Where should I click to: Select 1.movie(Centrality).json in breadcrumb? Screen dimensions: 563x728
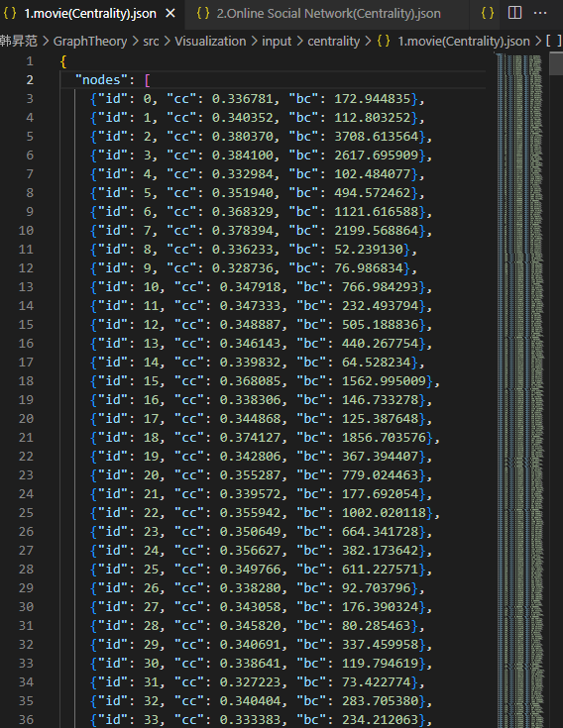click(x=464, y=42)
